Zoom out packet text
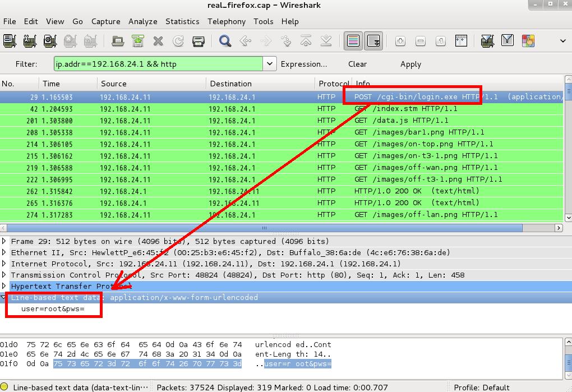This screenshot has height=392, width=572. click(x=421, y=41)
